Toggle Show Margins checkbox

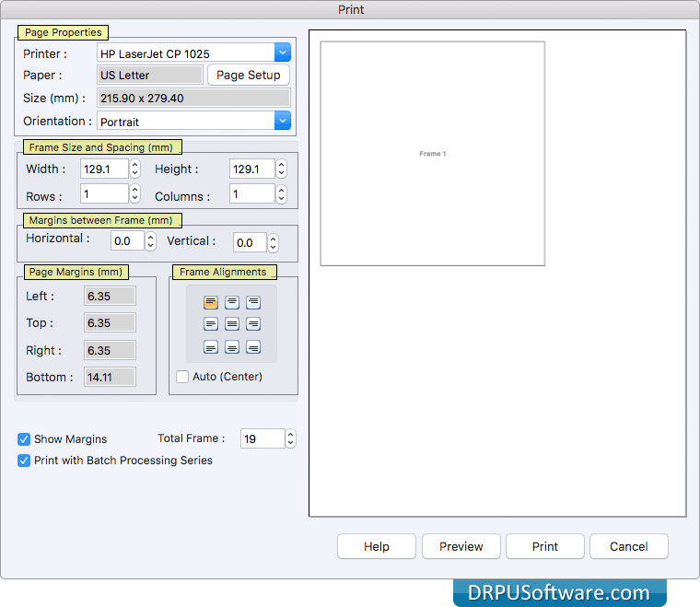(24, 439)
